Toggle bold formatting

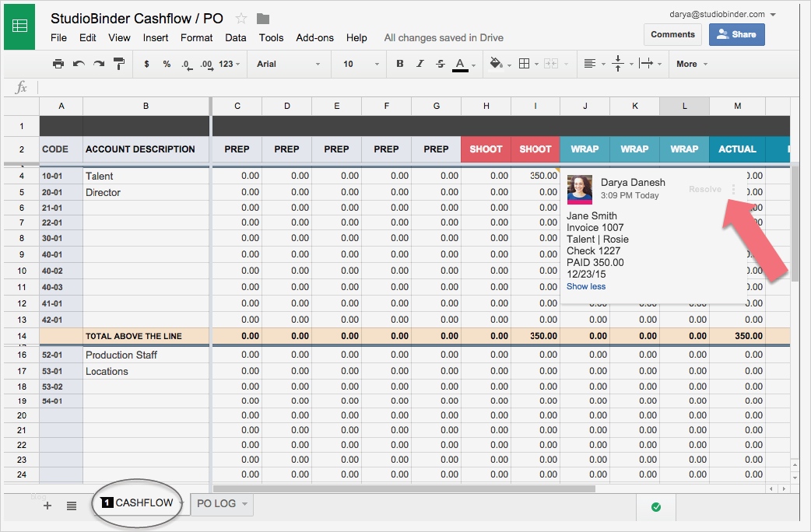[400, 64]
